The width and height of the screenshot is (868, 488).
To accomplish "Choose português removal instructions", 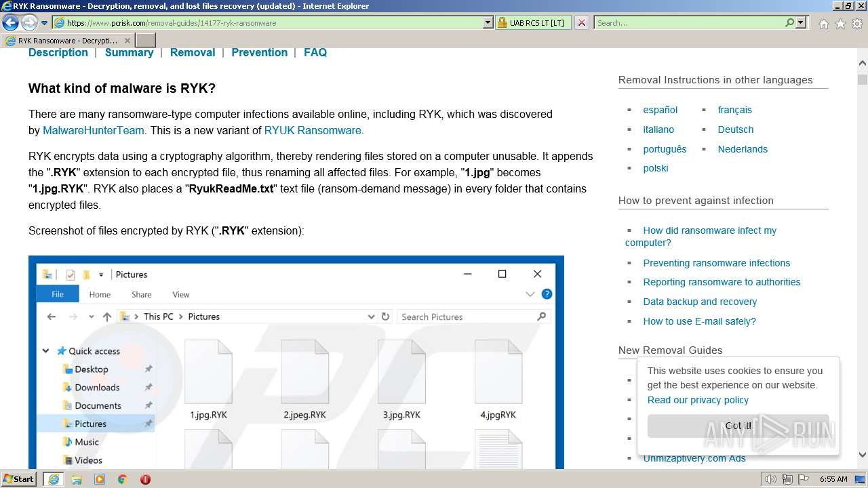I will [665, 149].
